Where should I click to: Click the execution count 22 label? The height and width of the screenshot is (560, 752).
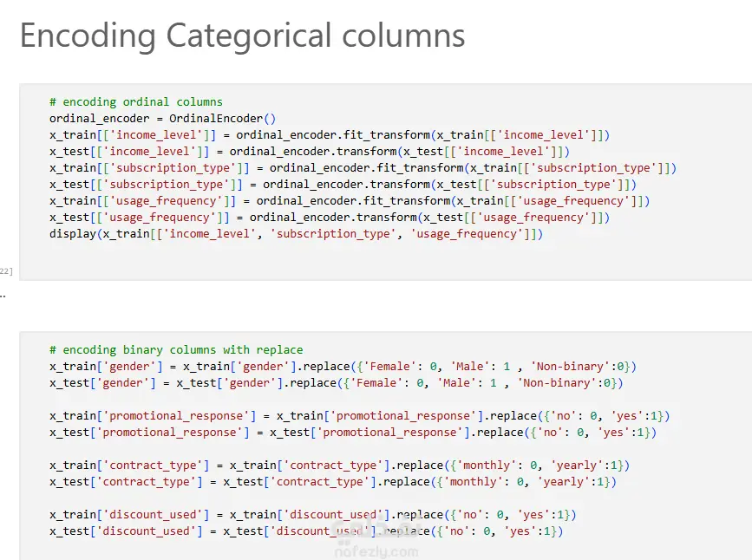(x=6, y=270)
